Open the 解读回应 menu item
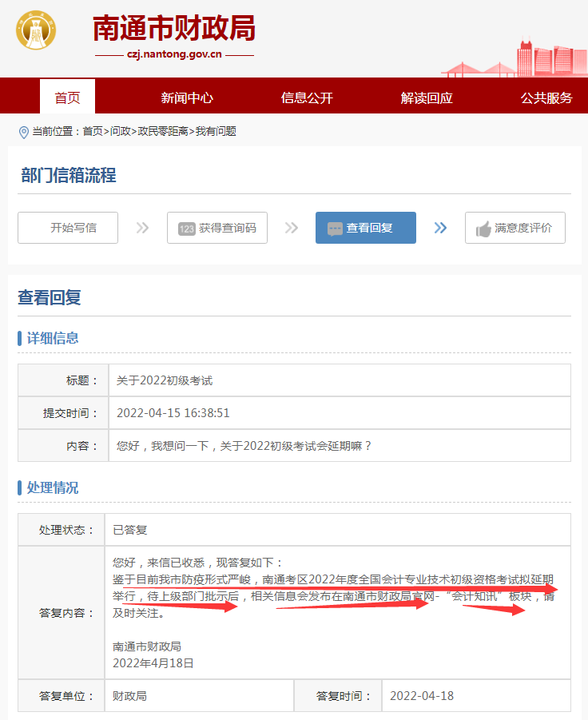 [427, 97]
